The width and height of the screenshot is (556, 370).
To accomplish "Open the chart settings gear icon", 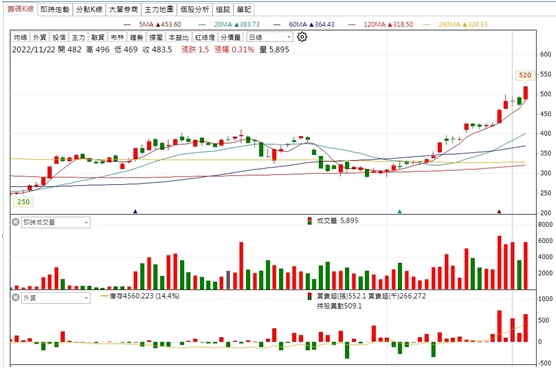I will [302, 37].
